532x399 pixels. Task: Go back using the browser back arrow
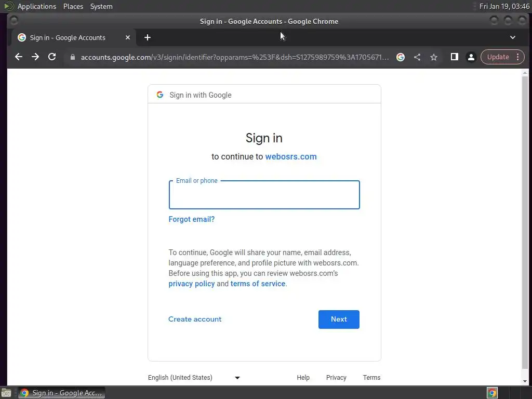click(19, 57)
